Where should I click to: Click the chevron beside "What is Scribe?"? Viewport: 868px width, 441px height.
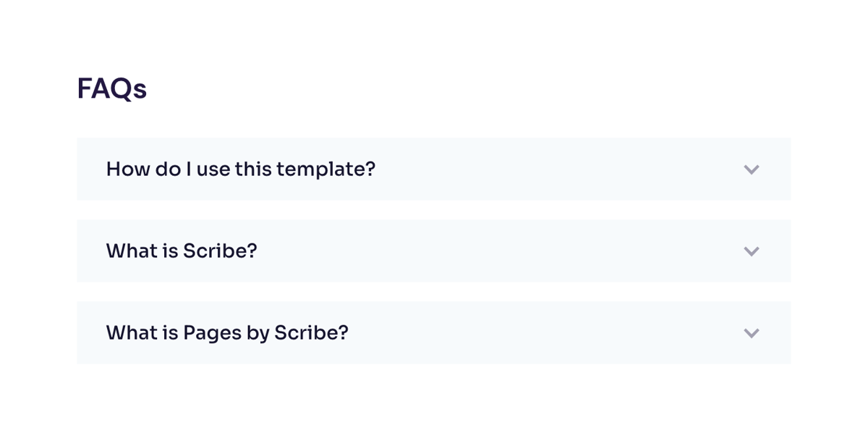[x=752, y=251]
